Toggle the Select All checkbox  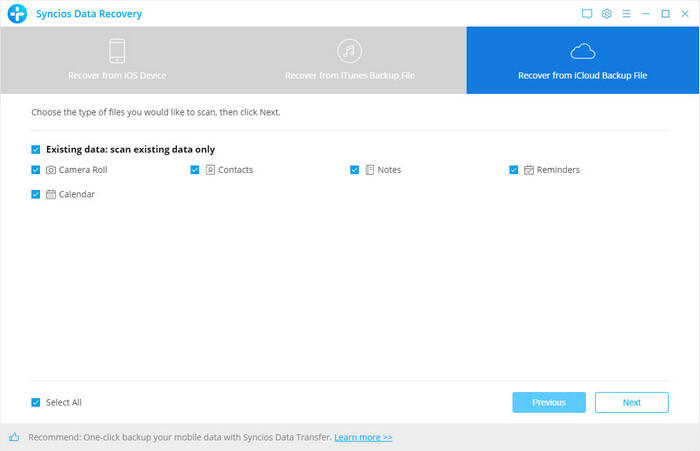coord(36,402)
